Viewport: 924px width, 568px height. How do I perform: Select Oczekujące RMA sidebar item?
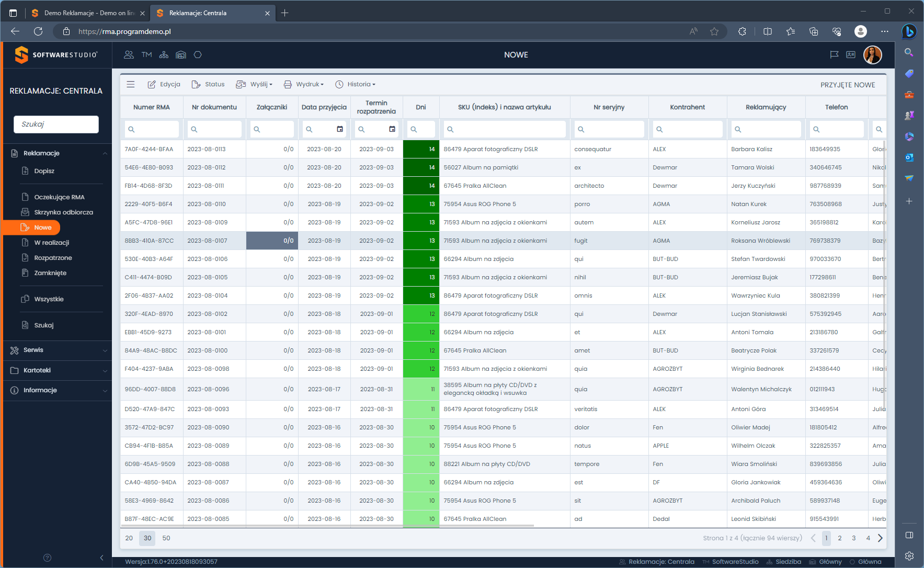[x=59, y=197]
